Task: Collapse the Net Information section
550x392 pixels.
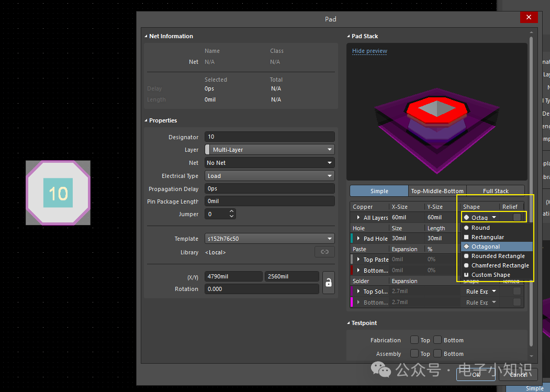Action: coord(146,36)
